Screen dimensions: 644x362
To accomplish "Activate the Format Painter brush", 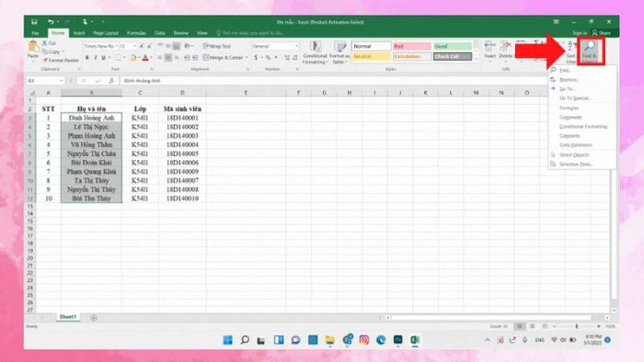I will pos(61,61).
